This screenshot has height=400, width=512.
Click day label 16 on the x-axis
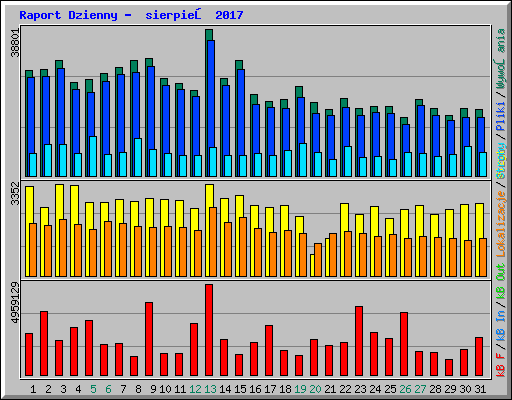255,389
